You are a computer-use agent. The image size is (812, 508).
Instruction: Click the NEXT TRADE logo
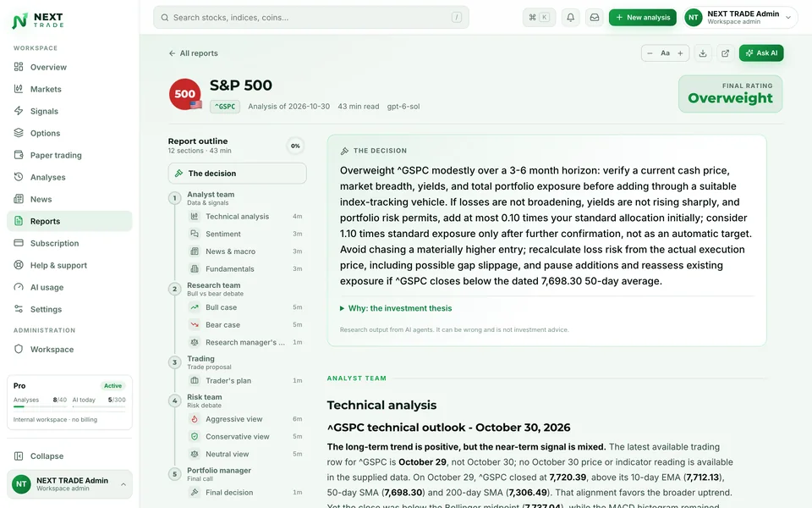tap(38, 20)
